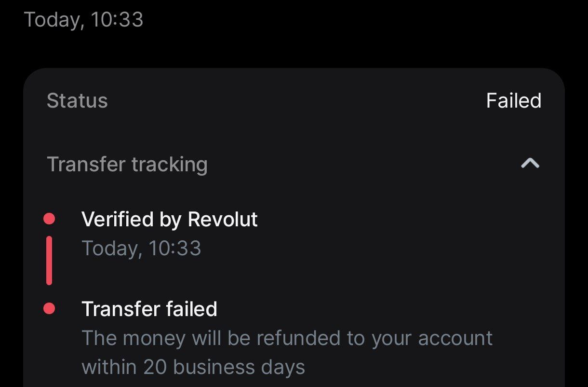Tap the red vertical timeline connector line
This screenshot has height=387, width=588.
[x=49, y=261]
